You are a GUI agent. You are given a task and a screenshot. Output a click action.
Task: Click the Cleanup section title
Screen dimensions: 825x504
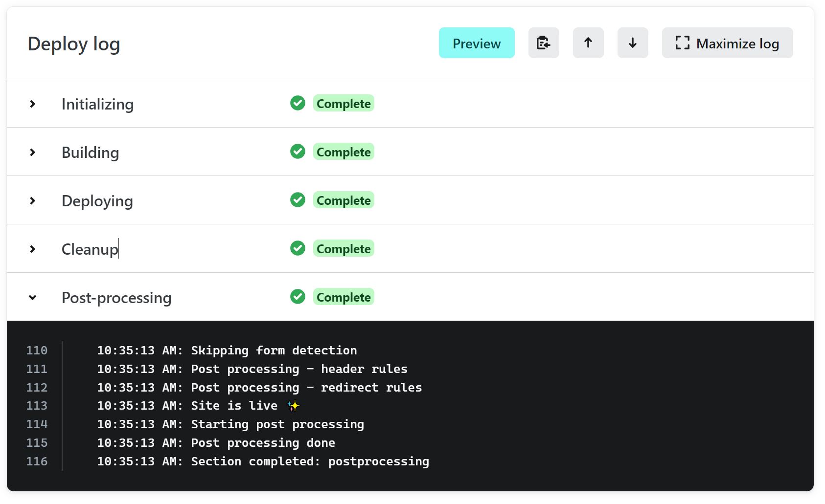tap(90, 249)
